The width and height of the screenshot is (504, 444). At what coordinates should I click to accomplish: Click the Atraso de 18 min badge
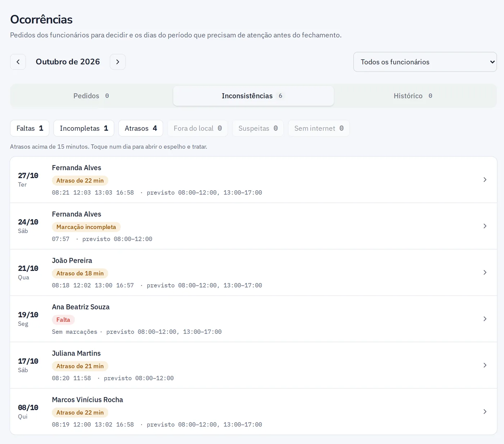tap(80, 273)
